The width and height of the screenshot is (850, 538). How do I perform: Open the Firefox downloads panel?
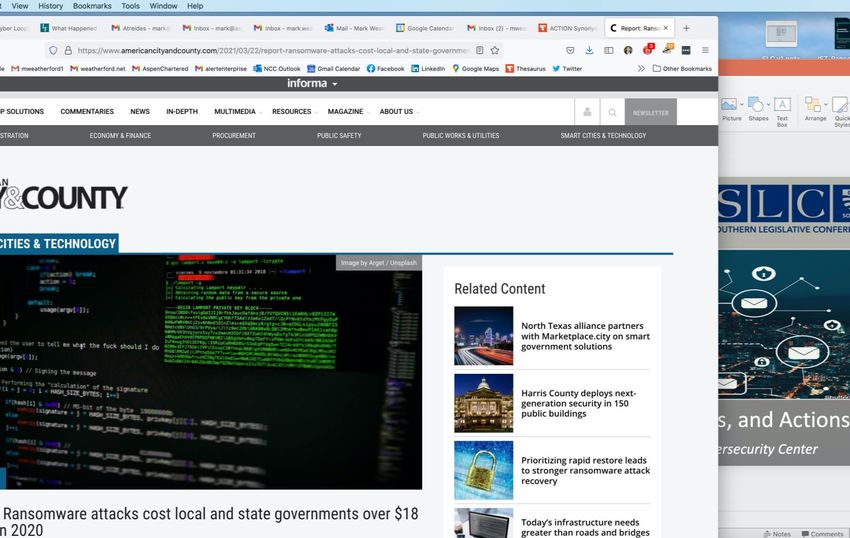click(x=589, y=50)
